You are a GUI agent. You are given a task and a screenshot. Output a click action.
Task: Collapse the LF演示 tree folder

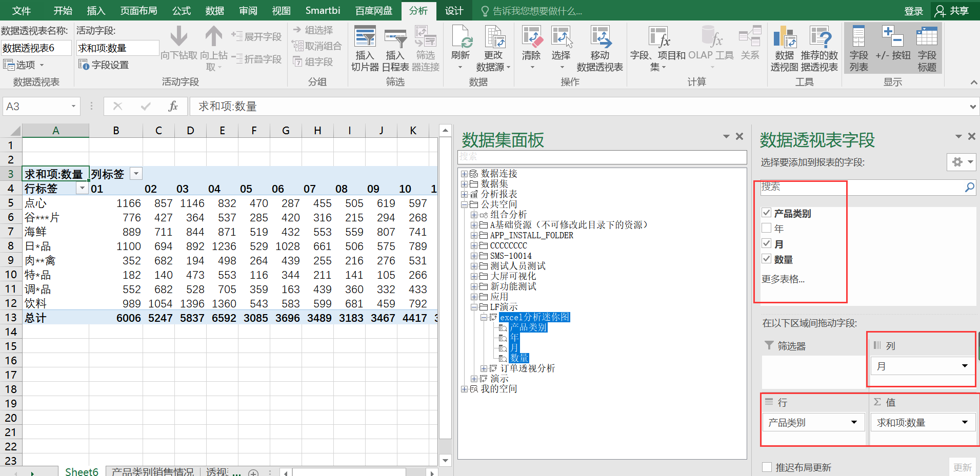point(474,307)
